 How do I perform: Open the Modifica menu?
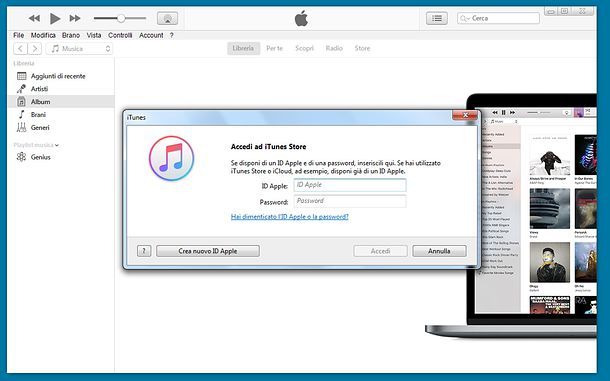[43, 35]
